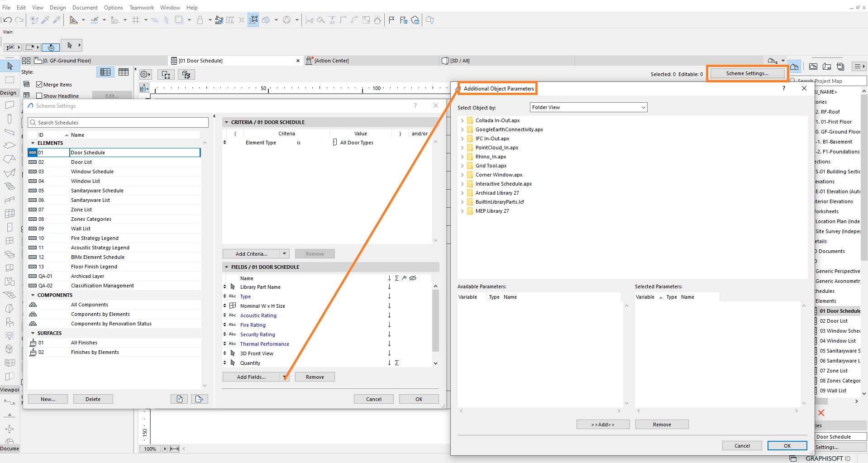Click the Search Project Map field
Screen dimensions: 868x463
[x=828, y=81]
